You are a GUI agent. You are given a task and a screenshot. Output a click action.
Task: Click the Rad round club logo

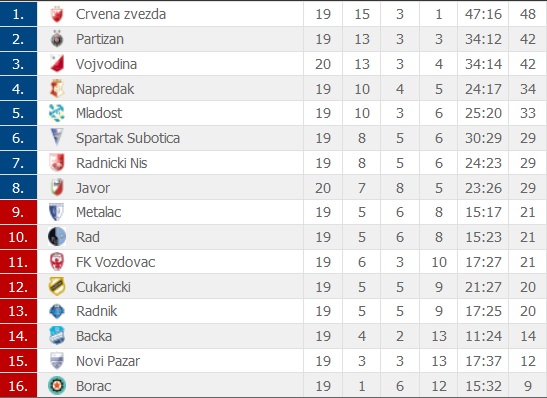[57, 237]
